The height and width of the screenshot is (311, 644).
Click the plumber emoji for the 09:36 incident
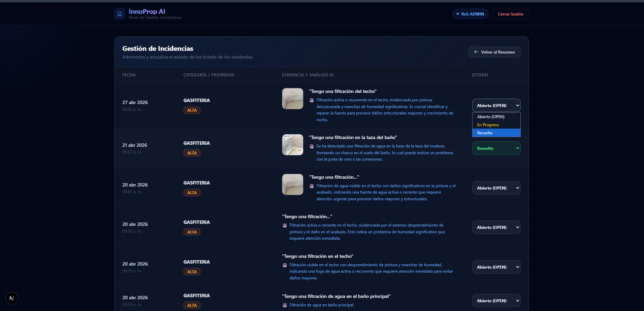285,225
